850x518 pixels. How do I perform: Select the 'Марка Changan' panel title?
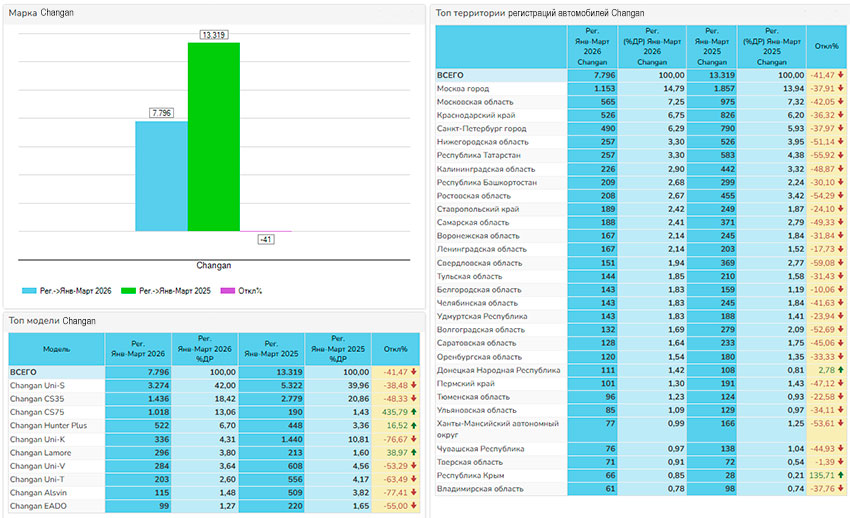[x=42, y=12]
